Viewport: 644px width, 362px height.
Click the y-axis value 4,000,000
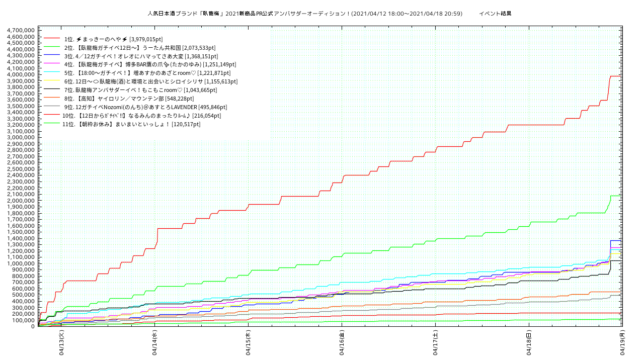pyautogui.click(x=21, y=74)
